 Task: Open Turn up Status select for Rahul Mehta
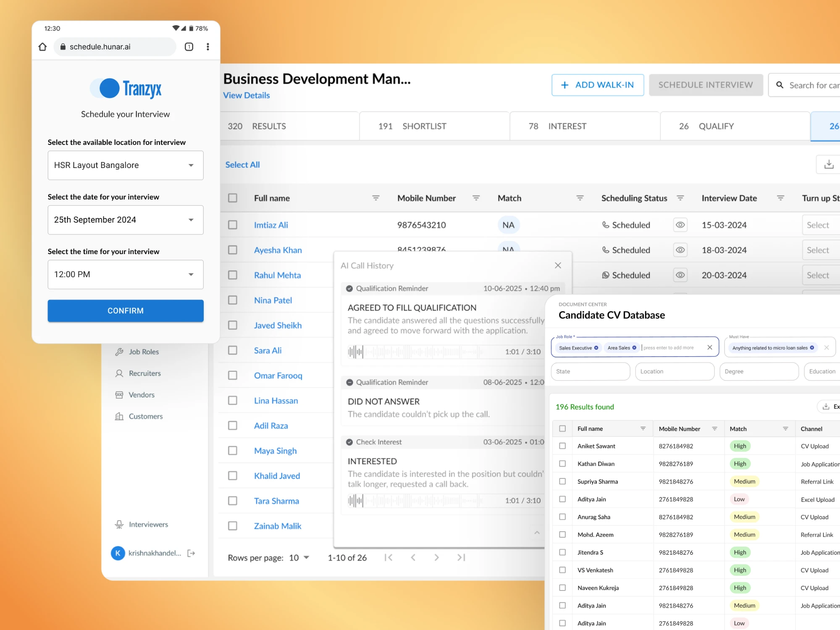(x=821, y=275)
